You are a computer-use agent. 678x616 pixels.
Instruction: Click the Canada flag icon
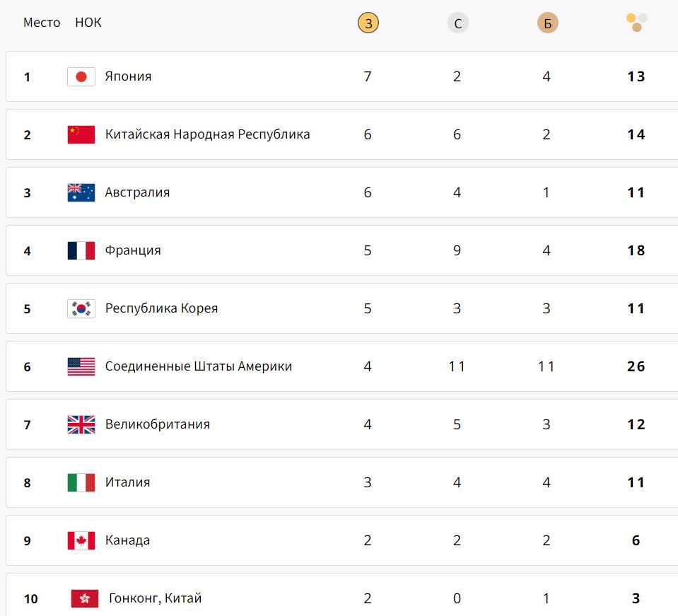(x=81, y=540)
